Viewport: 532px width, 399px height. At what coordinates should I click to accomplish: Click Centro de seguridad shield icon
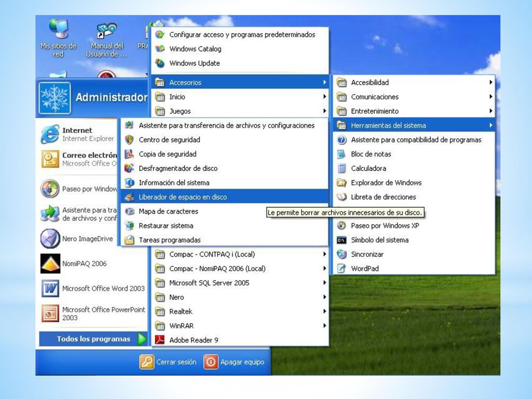[x=129, y=140]
